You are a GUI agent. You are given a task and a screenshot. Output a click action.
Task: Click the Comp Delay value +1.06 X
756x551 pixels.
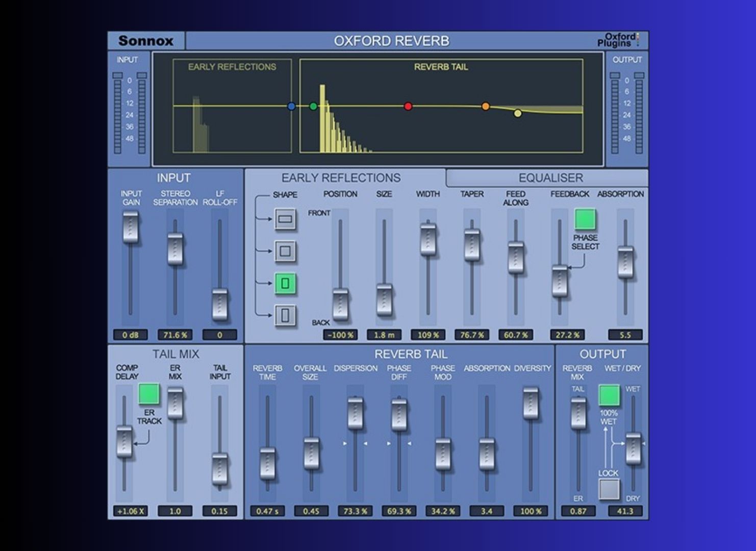point(131,511)
